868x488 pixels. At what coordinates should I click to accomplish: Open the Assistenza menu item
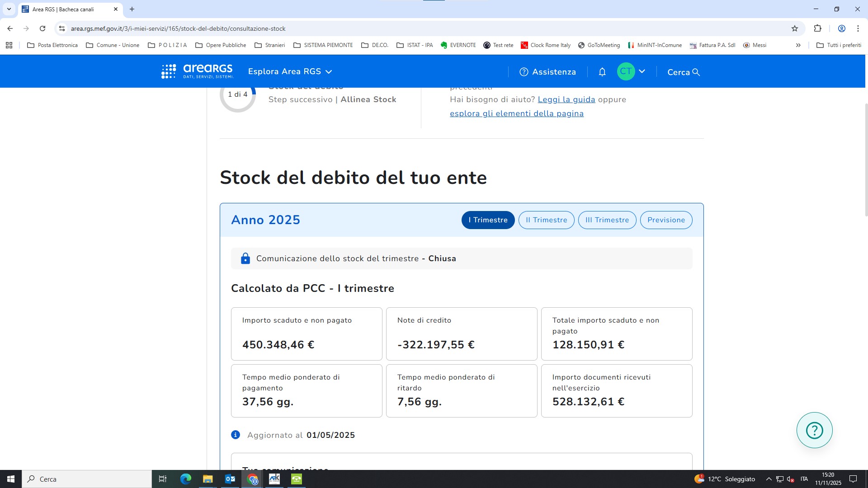click(x=547, y=72)
